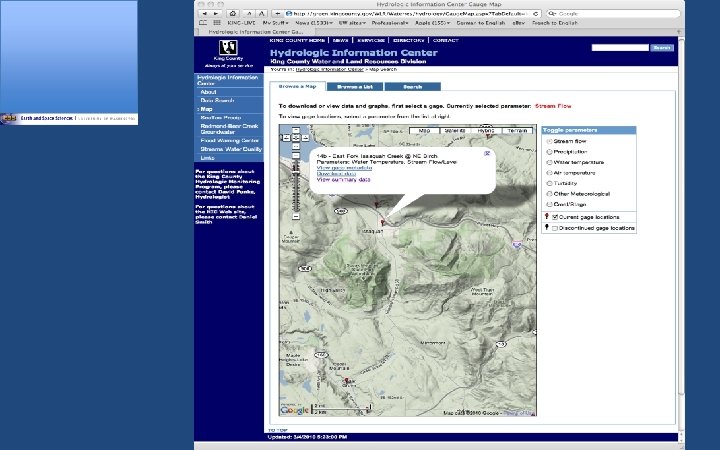The image size is (720, 450).
Task: Focus the site search text field
Action: [620, 48]
